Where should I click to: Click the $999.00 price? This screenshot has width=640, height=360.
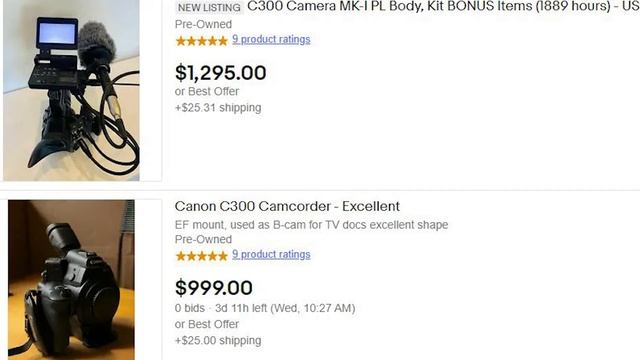213,287
